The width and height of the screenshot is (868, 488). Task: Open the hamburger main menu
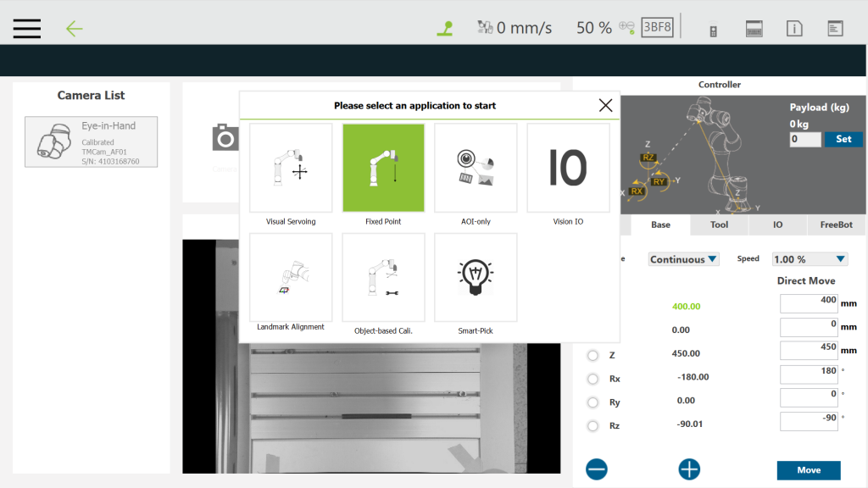pyautogui.click(x=27, y=28)
